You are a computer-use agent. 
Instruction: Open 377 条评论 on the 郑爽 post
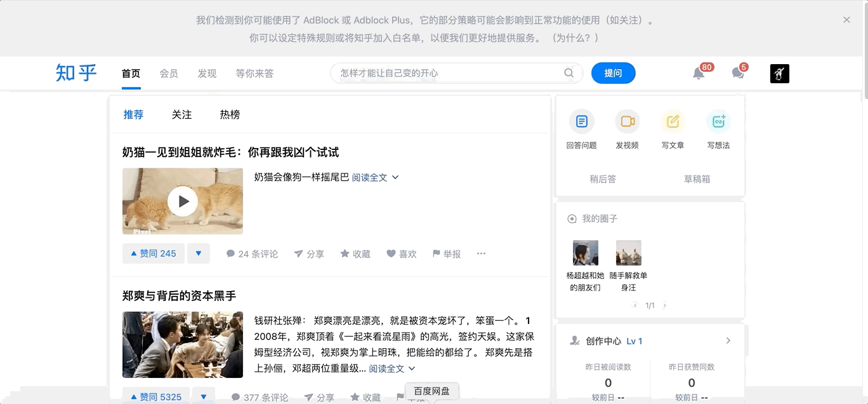click(x=260, y=397)
